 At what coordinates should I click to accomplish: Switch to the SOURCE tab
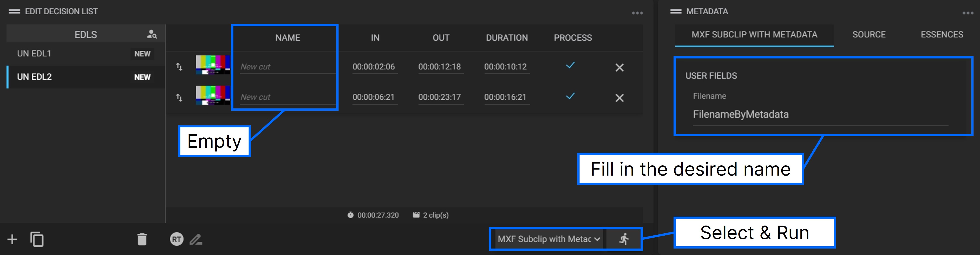coord(869,34)
